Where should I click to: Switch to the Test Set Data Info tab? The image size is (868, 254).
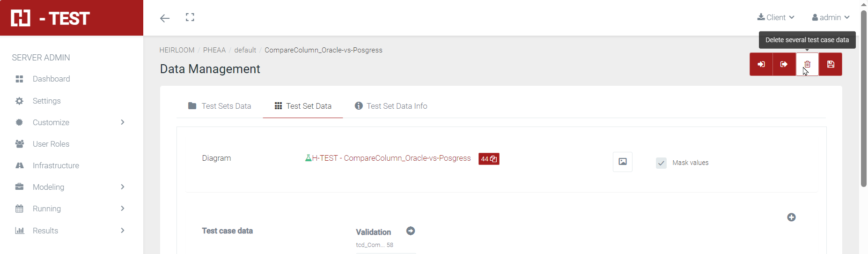[x=391, y=106]
